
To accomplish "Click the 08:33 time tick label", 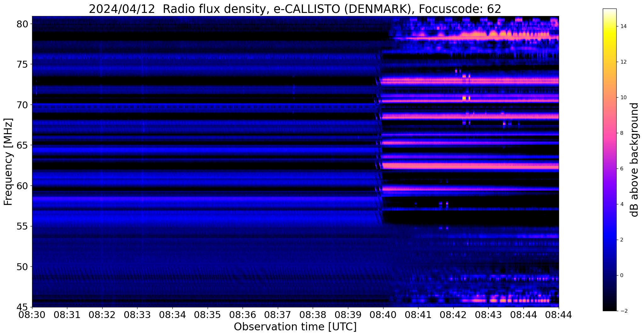I will tap(137, 314).
